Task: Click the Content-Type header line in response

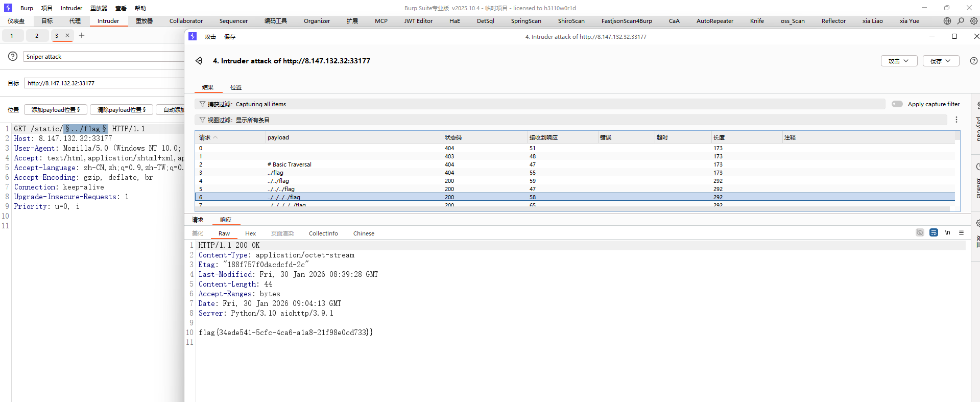Action: click(276, 255)
